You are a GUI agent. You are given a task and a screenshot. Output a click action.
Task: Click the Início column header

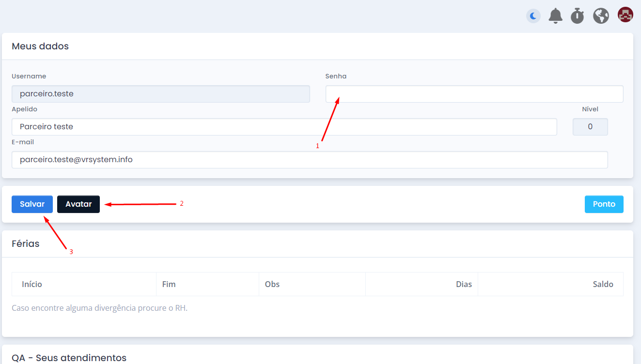[x=32, y=284]
